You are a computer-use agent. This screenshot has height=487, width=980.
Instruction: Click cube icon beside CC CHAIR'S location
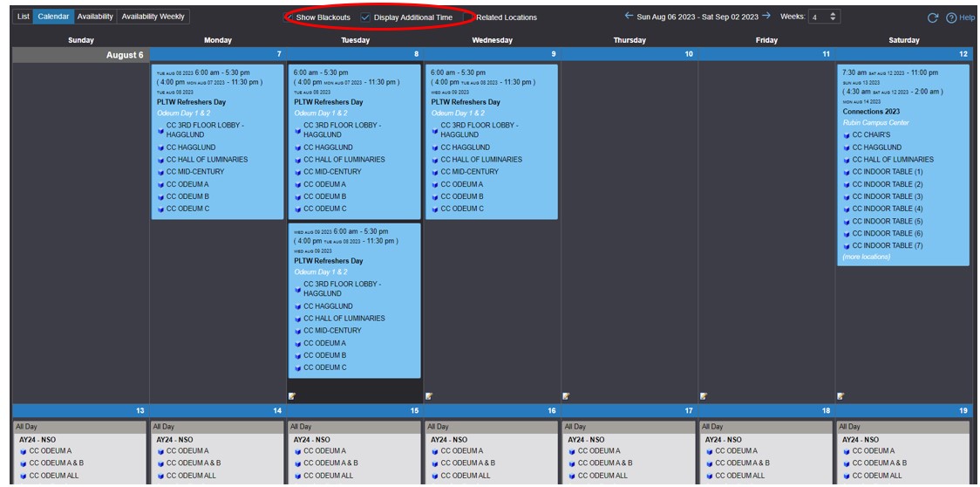[x=846, y=135]
